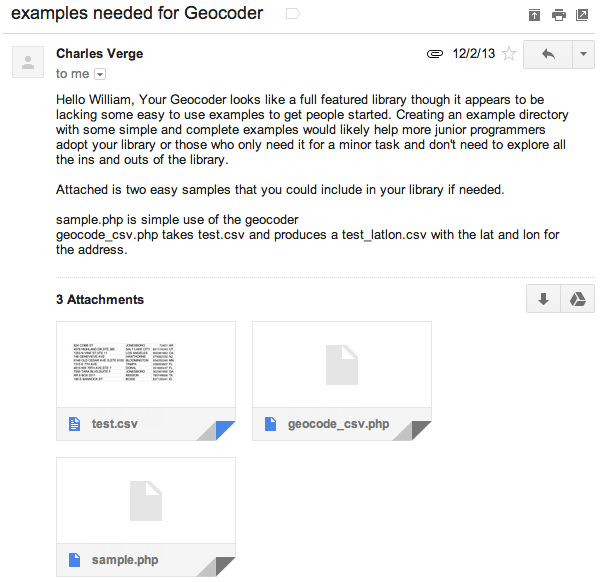Save all attachments to Drive

coord(577,300)
